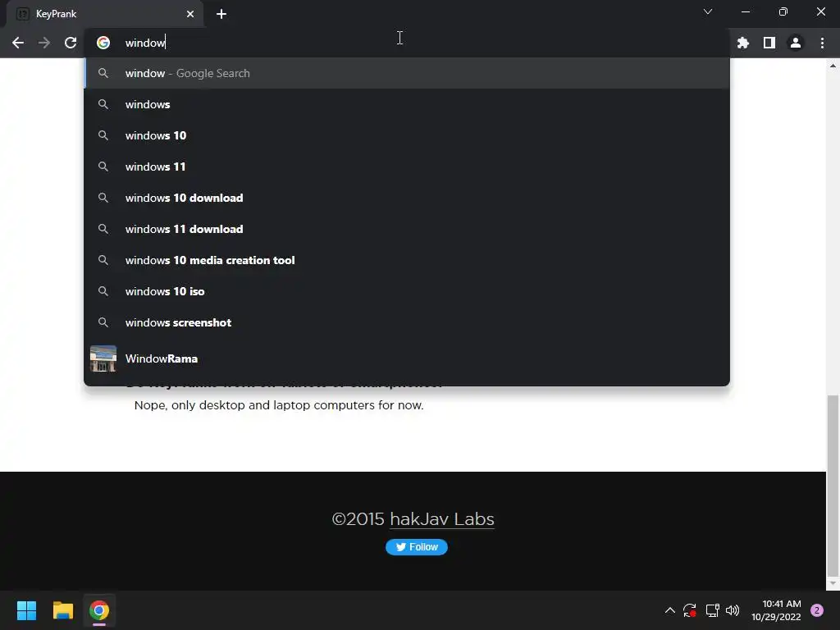Open the notification badge showing 2
840x630 pixels.
817,610
